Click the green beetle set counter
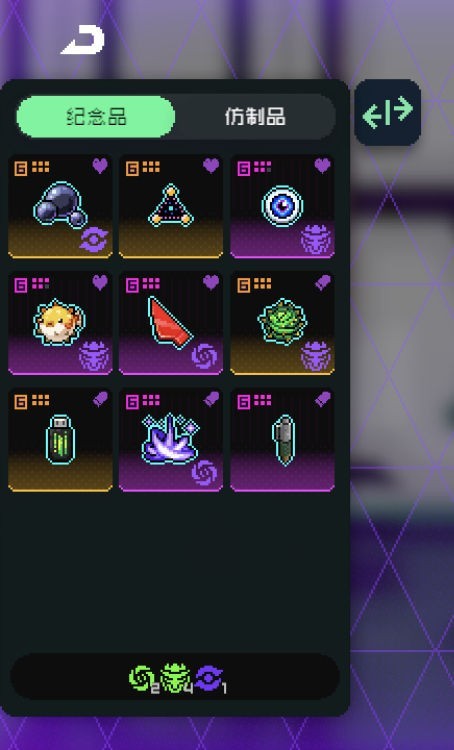 click(176, 679)
